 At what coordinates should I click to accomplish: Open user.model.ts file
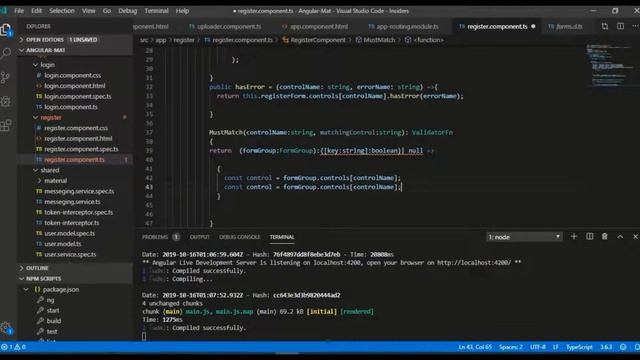(63, 244)
